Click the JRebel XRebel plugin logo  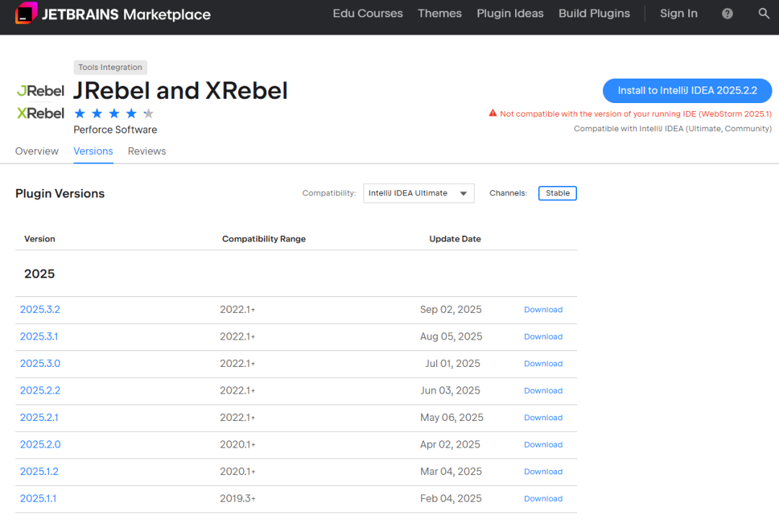tap(40, 102)
